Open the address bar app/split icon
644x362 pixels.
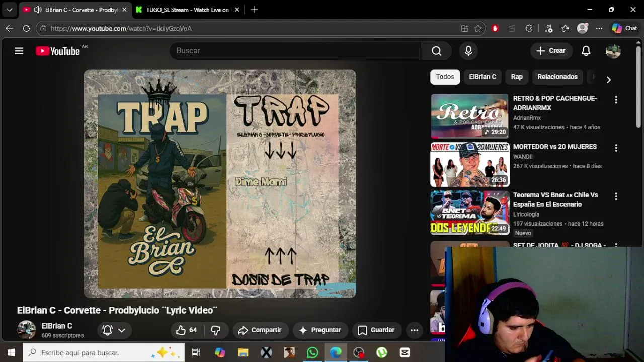[x=465, y=29]
